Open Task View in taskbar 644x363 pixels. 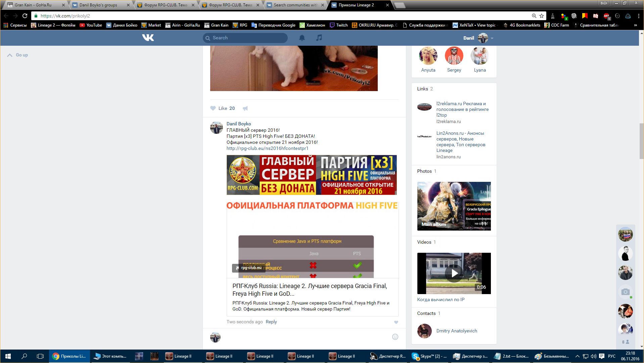coord(40,356)
